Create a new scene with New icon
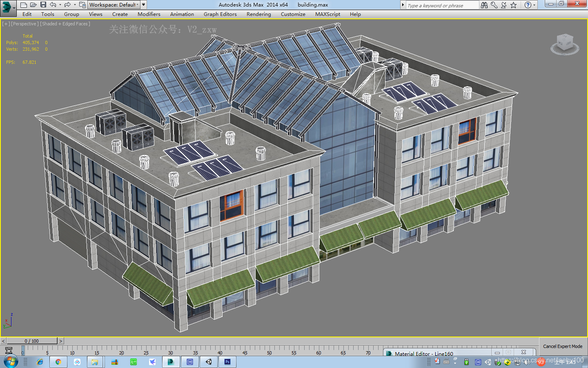The image size is (588, 368). (23, 5)
